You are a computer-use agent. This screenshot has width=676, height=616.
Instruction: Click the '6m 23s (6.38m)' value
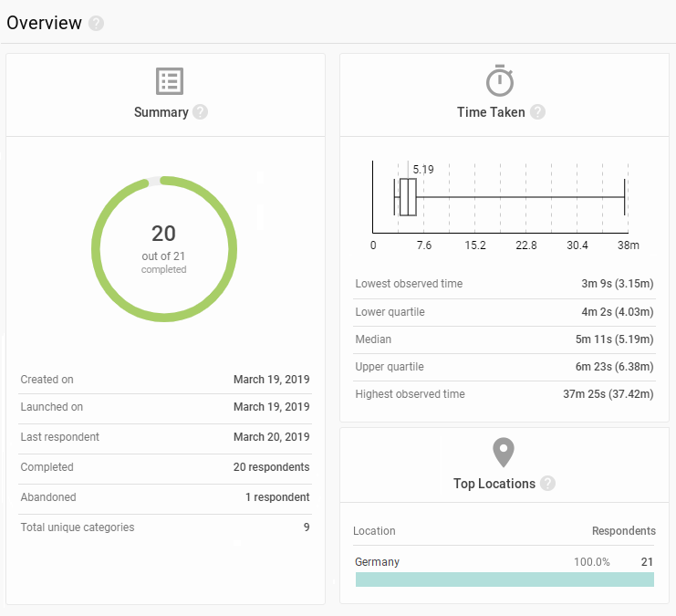(614, 367)
